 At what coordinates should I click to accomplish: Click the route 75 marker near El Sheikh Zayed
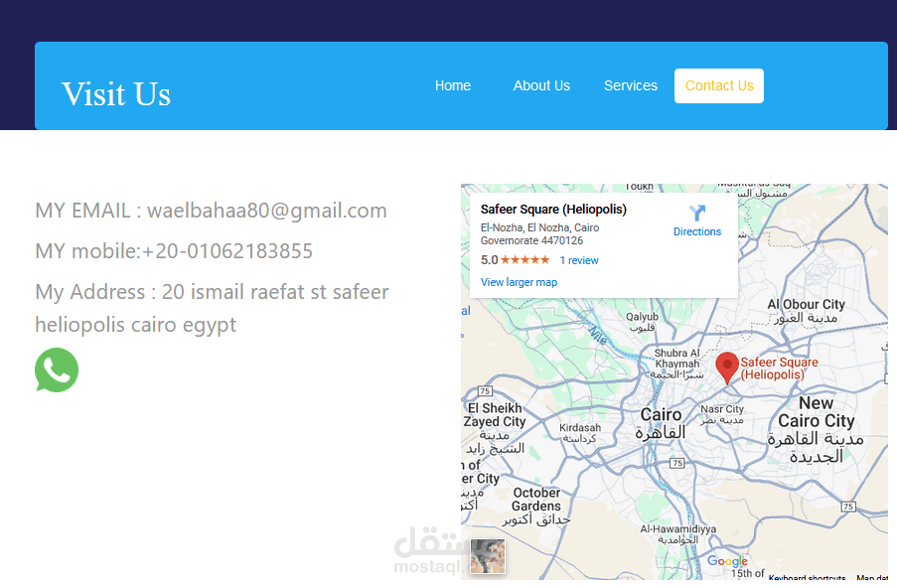[485, 391]
